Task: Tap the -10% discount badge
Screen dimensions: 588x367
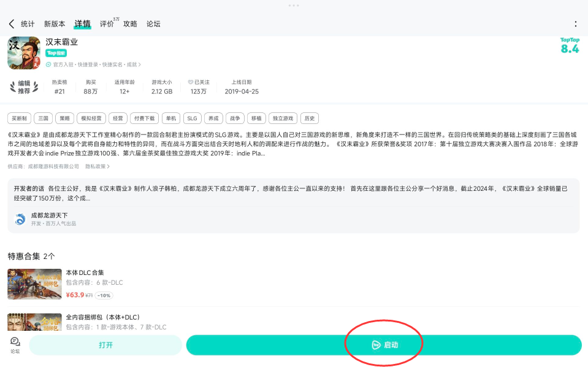Action: click(x=104, y=296)
